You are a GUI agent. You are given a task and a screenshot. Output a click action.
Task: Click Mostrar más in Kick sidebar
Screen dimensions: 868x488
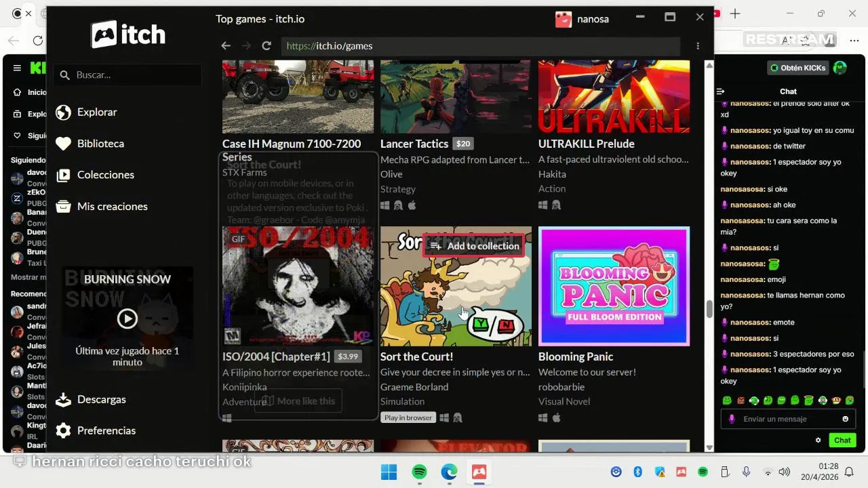pyautogui.click(x=28, y=277)
